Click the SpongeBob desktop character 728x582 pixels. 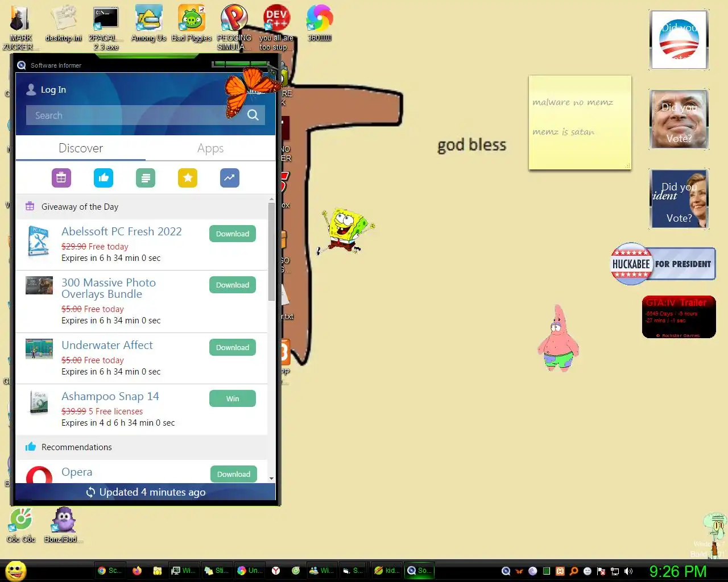(x=345, y=231)
